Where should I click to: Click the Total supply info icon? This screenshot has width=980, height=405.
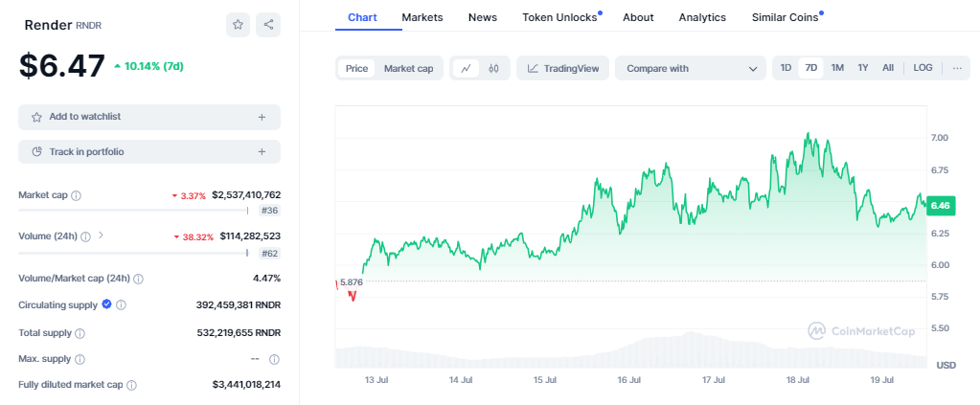click(80, 334)
